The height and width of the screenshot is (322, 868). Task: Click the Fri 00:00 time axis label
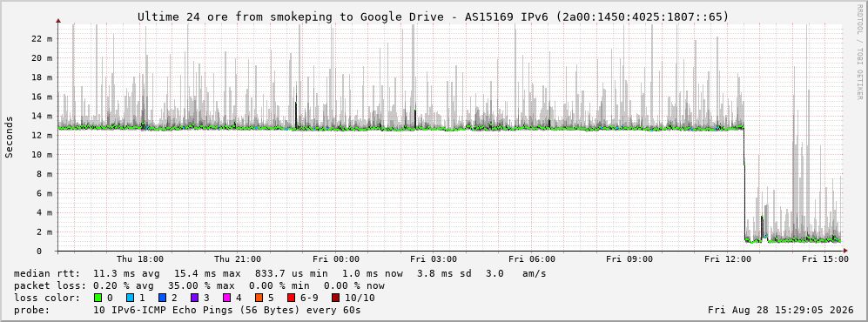[x=336, y=259]
